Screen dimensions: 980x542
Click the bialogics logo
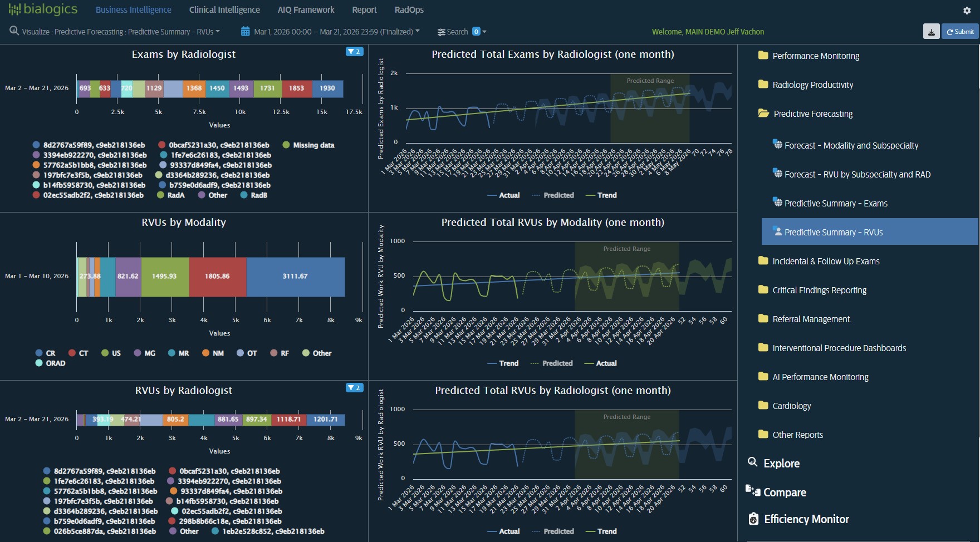click(43, 9)
